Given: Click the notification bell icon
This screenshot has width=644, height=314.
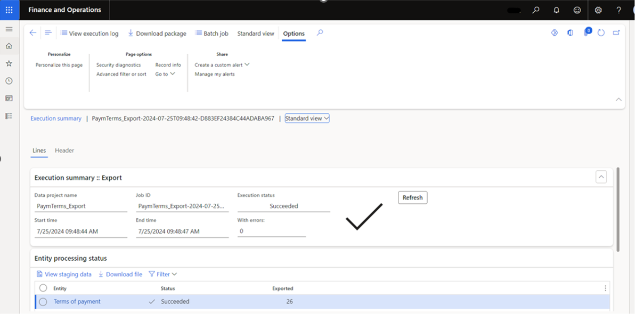Looking at the screenshot, I should pyautogui.click(x=556, y=10).
